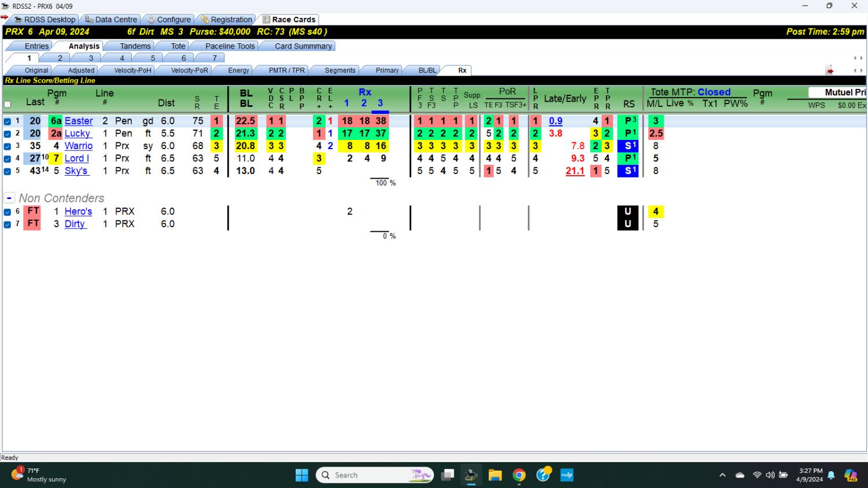Collapse the Non Contenders group
This screenshot has width=868, height=488.
[9, 198]
